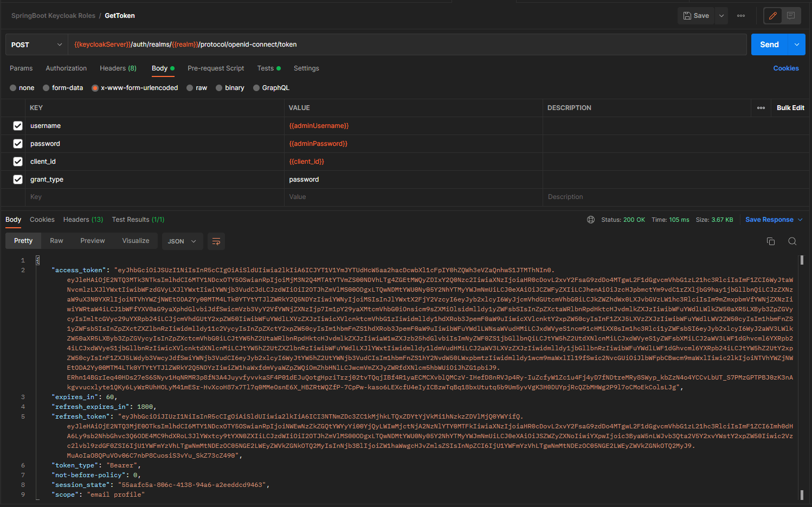This screenshot has width=812, height=507.
Task: Collapse the JSON root object at line 1
Action: click(38, 260)
